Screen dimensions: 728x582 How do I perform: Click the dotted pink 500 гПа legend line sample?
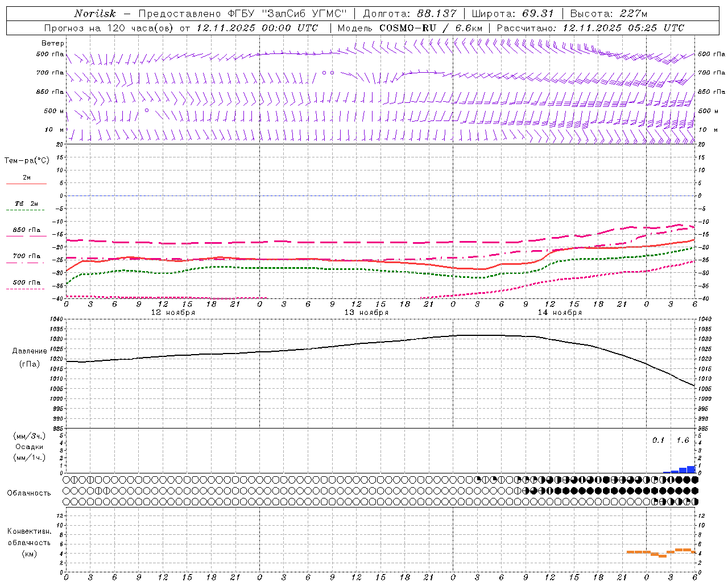pyautogui.click(x=26, y=289)
